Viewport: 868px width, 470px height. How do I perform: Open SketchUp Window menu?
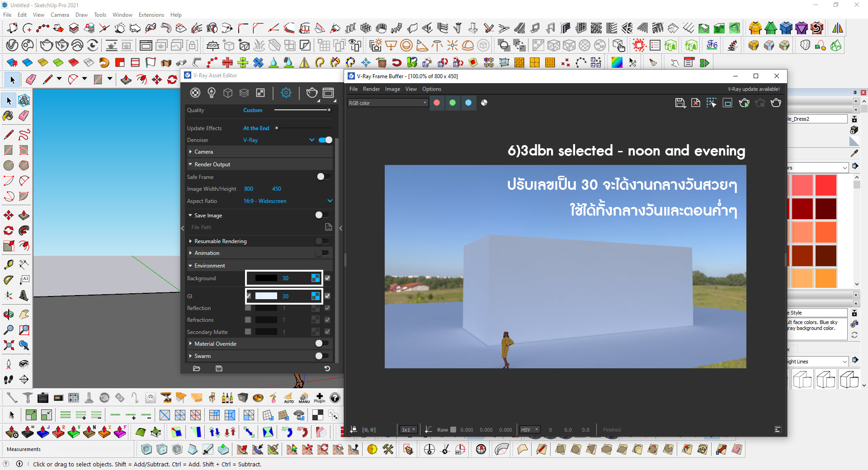click(123, 15)
